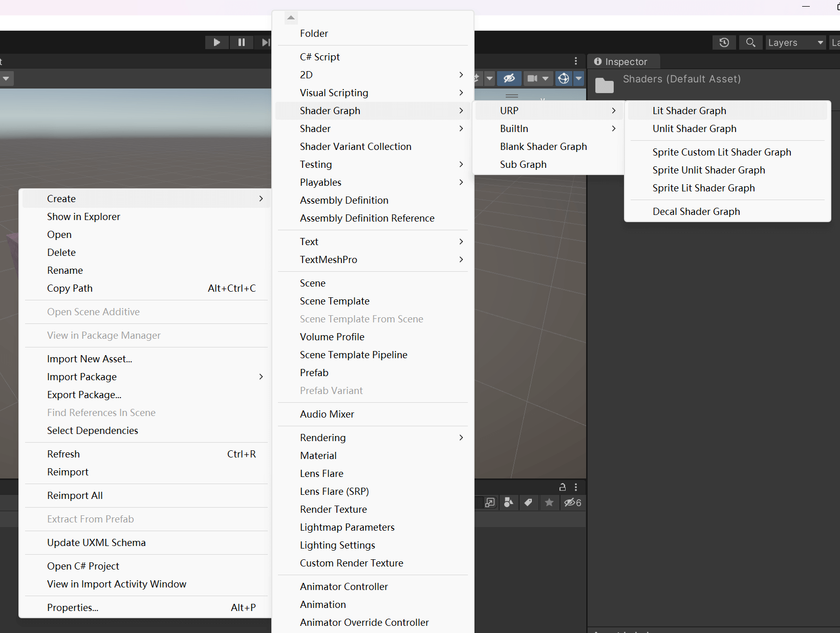Toggle scene visibility eye icon
The height and width of the screenshot is (633, 840).
tap(509, 78)
